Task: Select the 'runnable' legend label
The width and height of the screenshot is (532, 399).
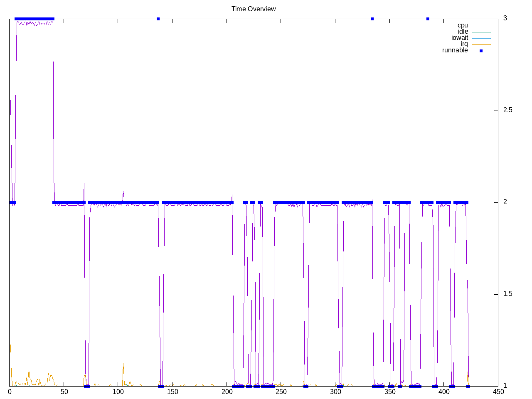Action: pos(455,50)
